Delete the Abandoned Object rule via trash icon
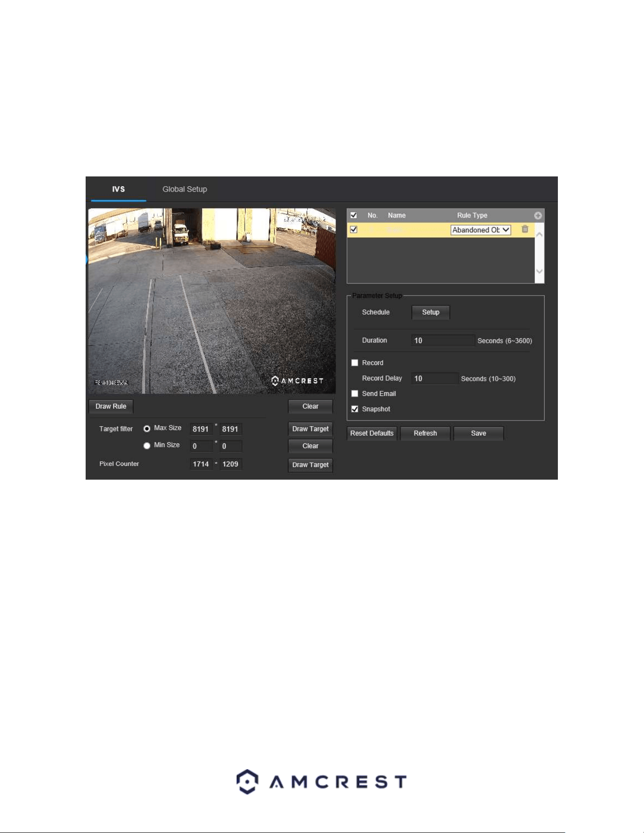 click(x=525, y=229)
